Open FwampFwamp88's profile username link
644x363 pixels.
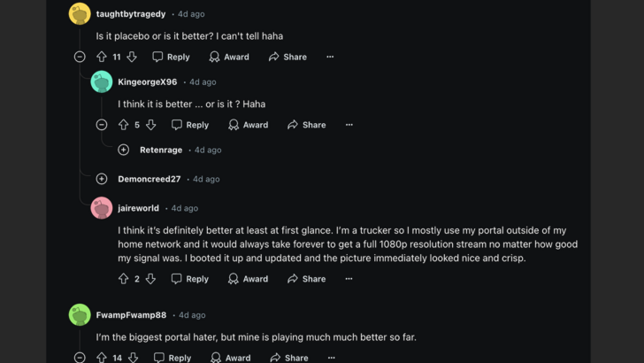pyautogui.click(x=131, y=315)
